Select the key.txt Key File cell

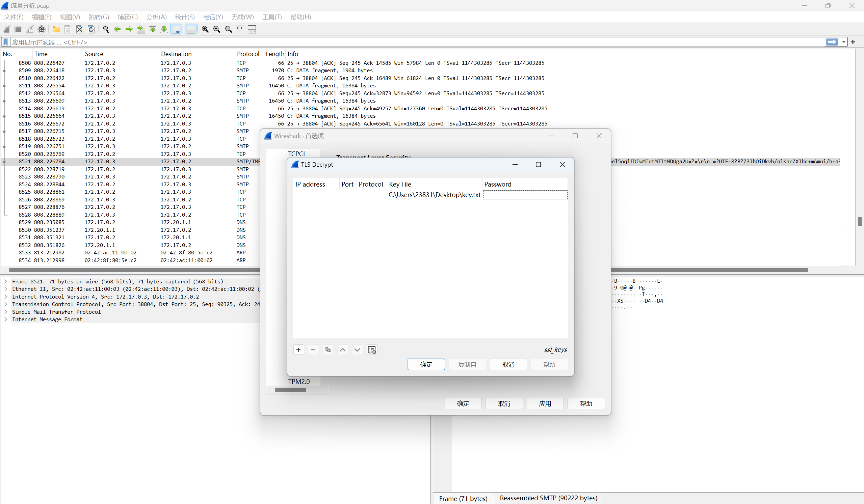pos(435,195)
